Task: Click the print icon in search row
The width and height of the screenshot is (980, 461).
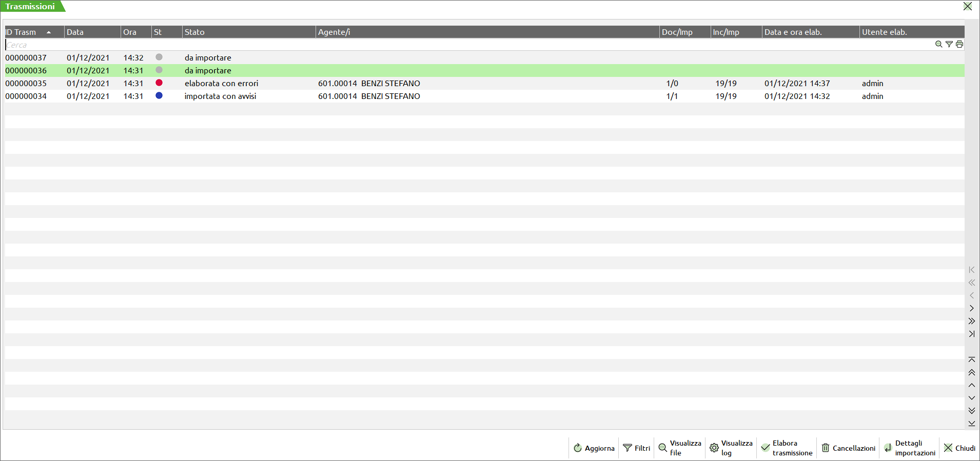Action: (959, 45)
